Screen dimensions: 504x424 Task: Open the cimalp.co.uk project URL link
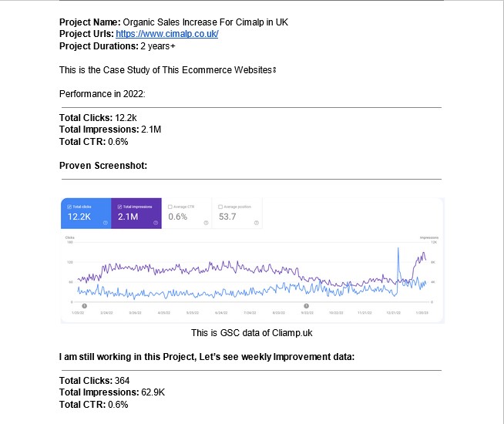[x=166, y=34]
